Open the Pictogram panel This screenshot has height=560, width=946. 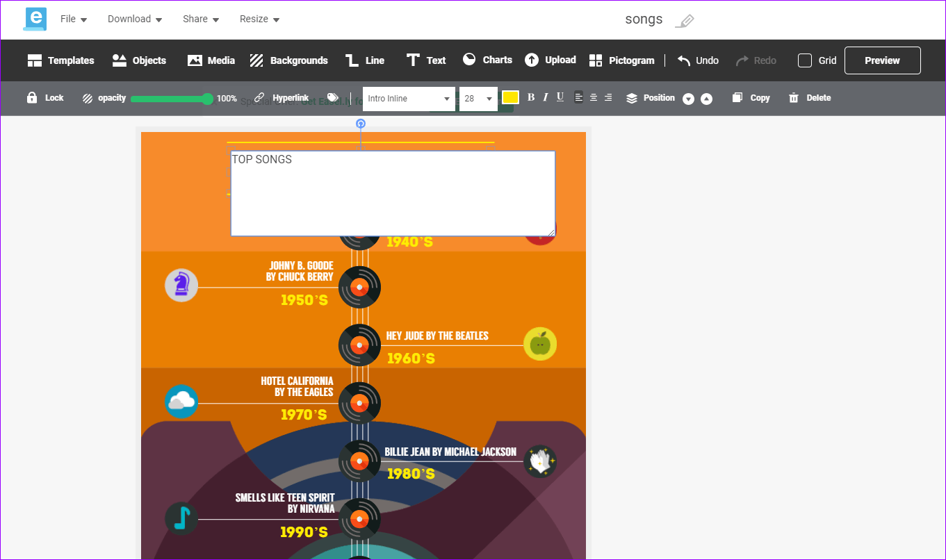(621, 60)
